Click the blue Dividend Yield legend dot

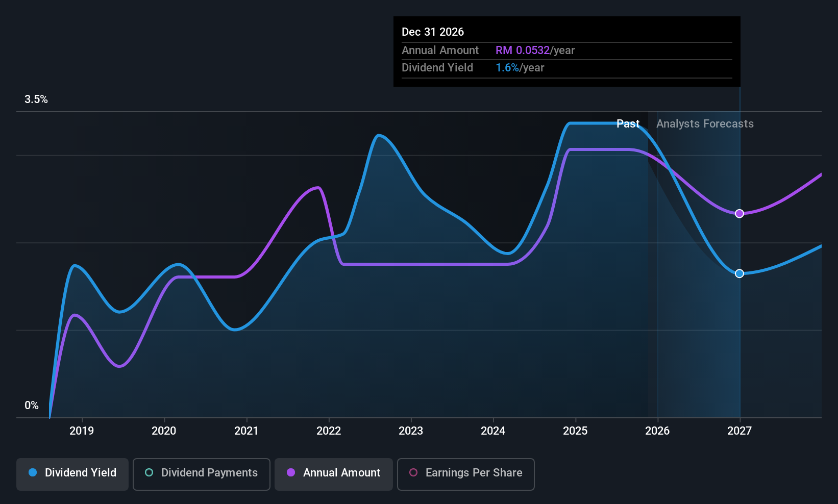(x=33, y=472)
